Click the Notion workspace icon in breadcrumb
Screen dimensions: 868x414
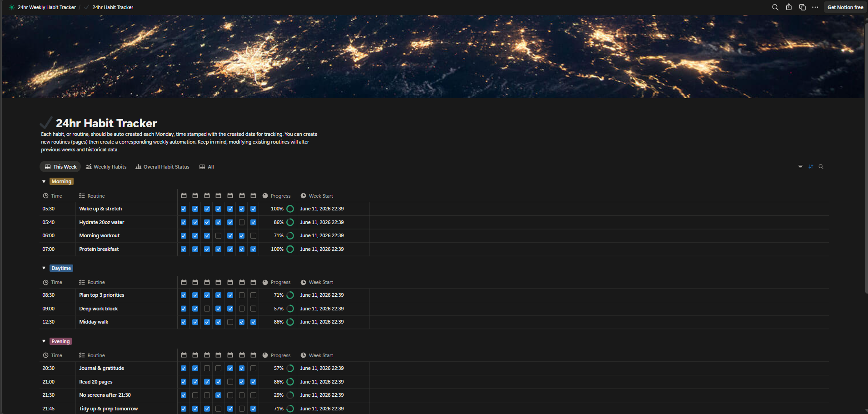click(x=12, y=7)
